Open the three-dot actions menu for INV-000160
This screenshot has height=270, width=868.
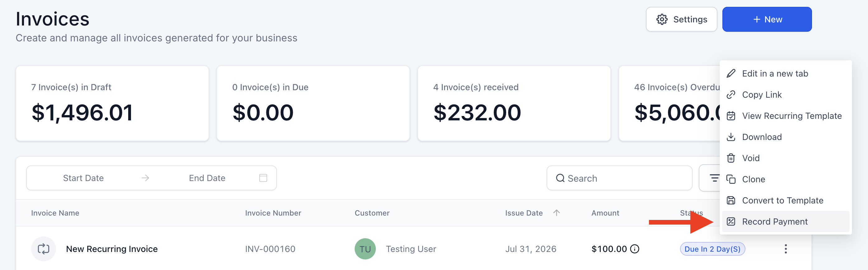(x=786, y=249)
